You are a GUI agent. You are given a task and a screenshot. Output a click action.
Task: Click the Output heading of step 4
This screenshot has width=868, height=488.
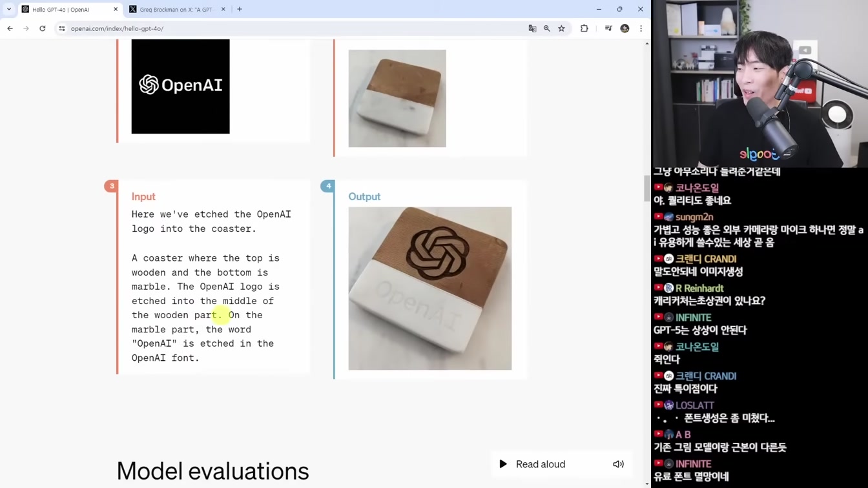tap(364, 197)
